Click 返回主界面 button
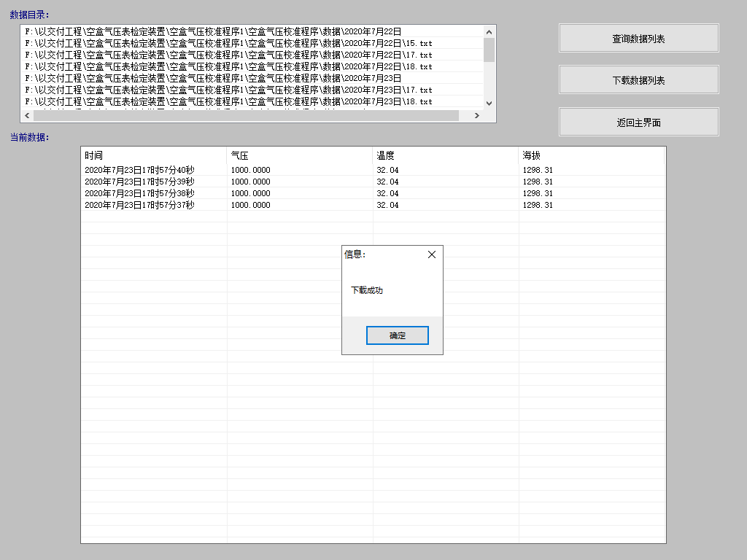Viewport: 747px width, 560px height. (638, 122)
